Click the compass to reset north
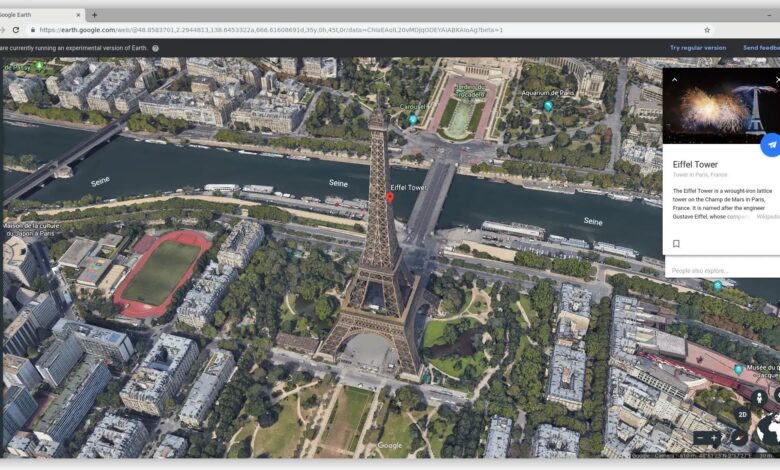Screen dimensions: 780x470 tap(739, 438)
